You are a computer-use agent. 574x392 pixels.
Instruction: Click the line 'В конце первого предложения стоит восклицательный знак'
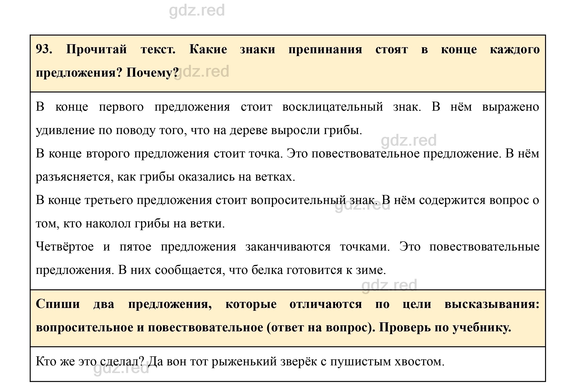click(288, 107)
